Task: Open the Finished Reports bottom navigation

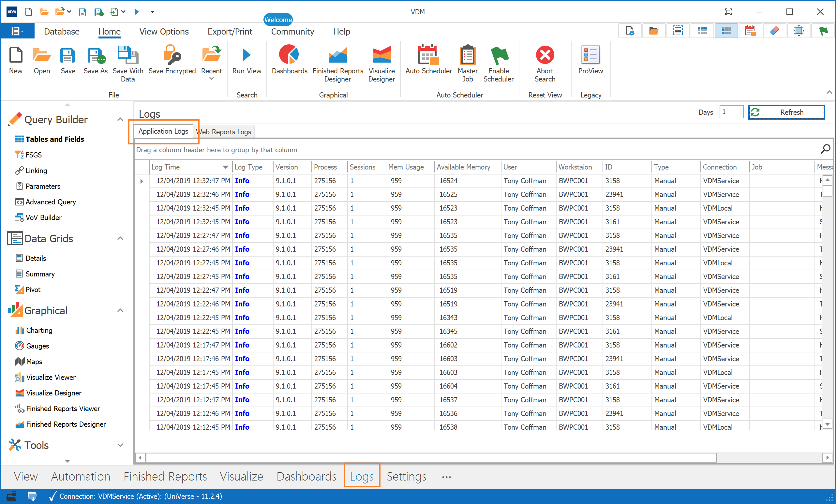Action: coord(165,477)
